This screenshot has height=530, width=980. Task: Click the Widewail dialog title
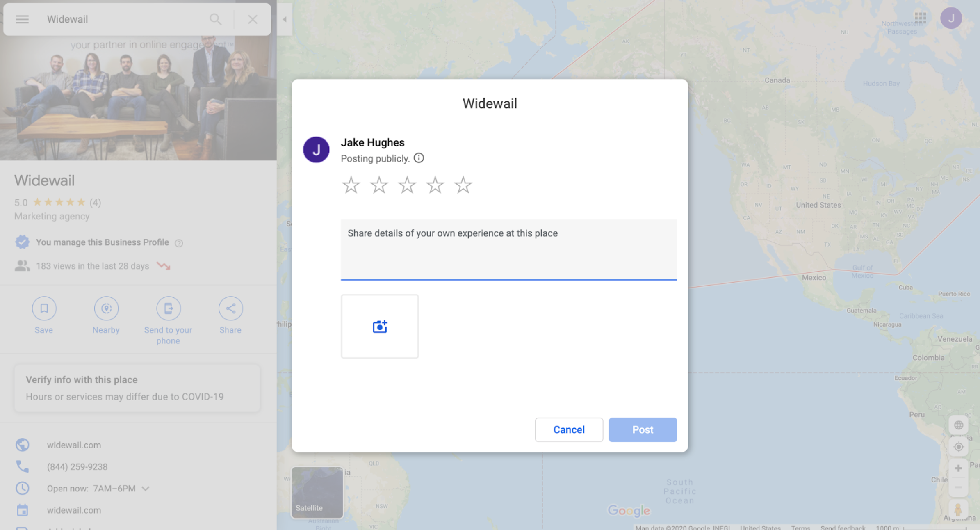coord(490,103)
